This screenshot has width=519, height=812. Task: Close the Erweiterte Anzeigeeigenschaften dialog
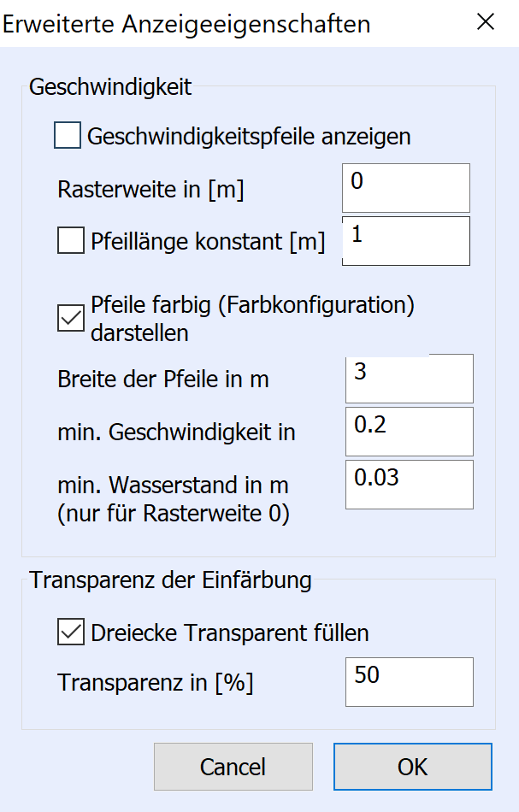pyautogui.click(x=486, y=22)
